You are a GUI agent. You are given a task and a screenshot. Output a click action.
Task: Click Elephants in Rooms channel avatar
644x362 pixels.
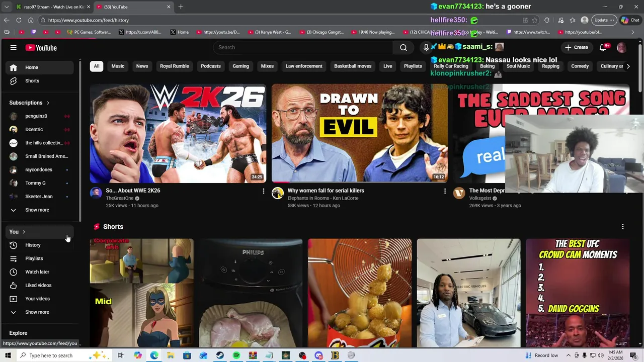(277, 193)
